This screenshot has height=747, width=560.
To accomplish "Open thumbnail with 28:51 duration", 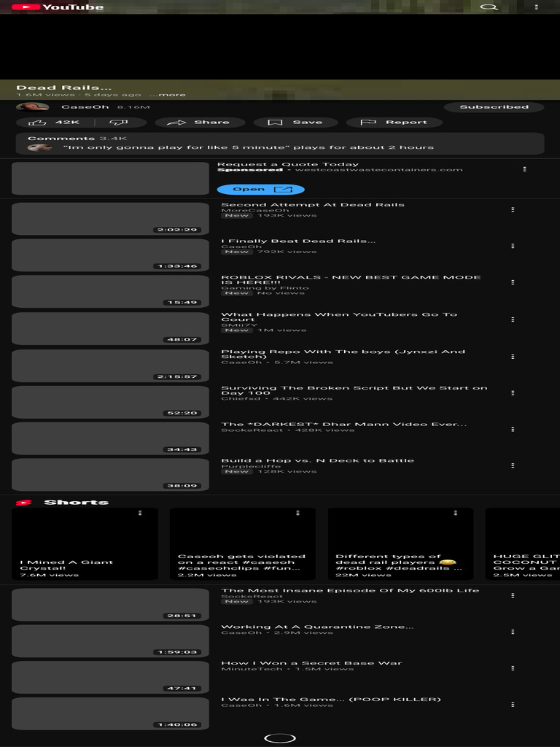I will 110,605.
